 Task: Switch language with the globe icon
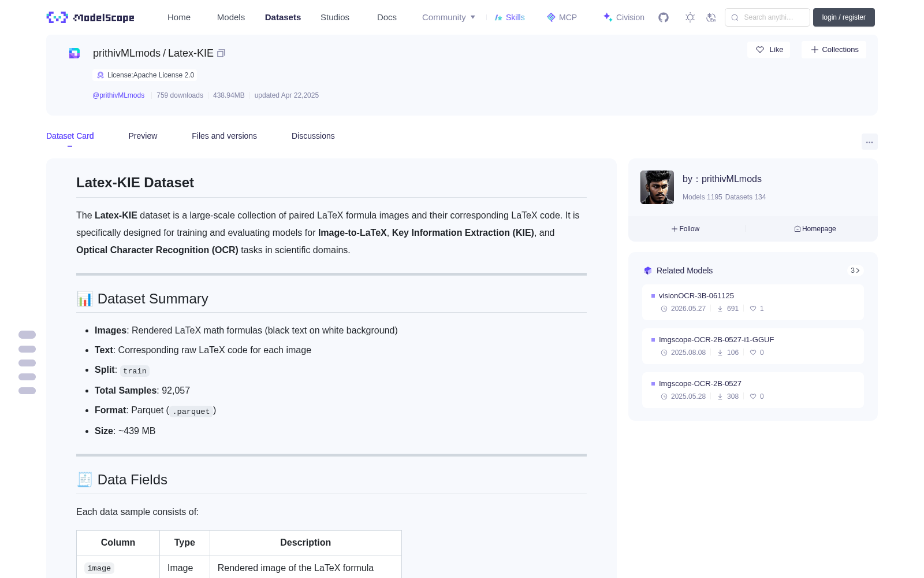pyautogui.click(x=711, y=17)
